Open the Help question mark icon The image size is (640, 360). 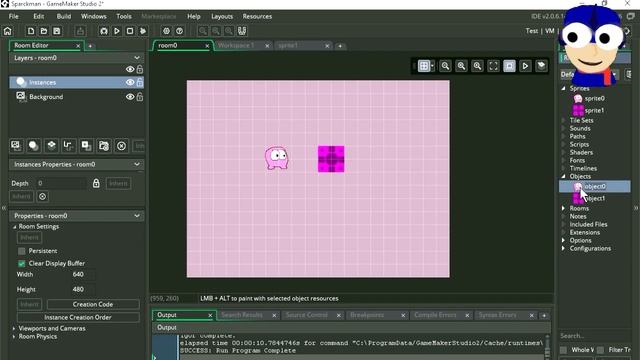(x=179, y=31)
